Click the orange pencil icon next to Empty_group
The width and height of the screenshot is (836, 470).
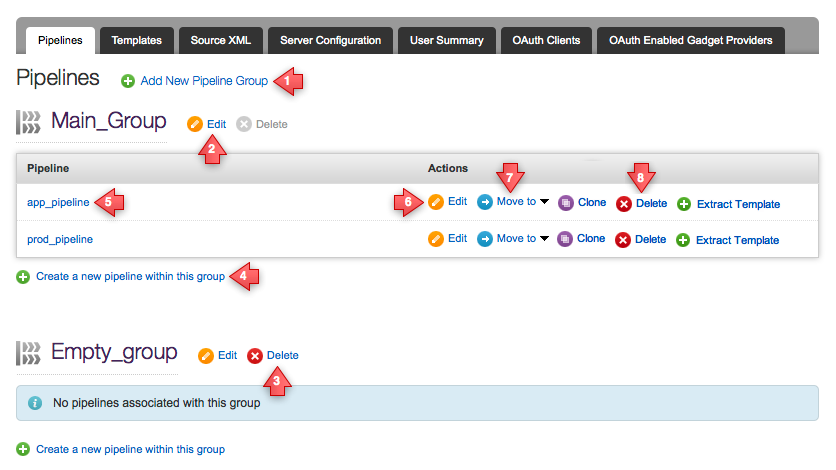206,356
